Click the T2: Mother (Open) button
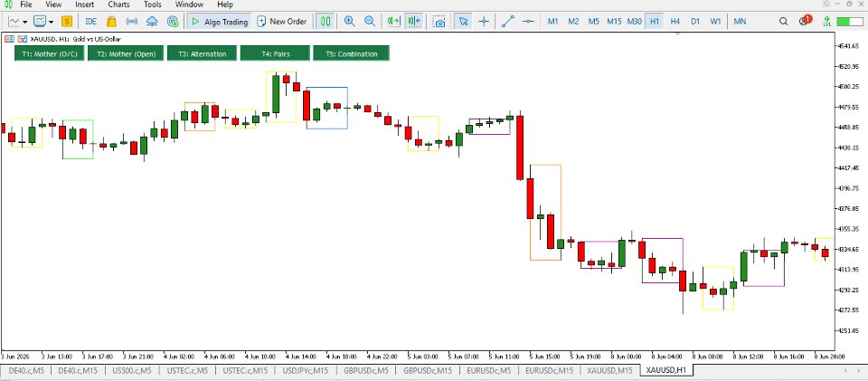868x381 pixels. pos(127,53)
